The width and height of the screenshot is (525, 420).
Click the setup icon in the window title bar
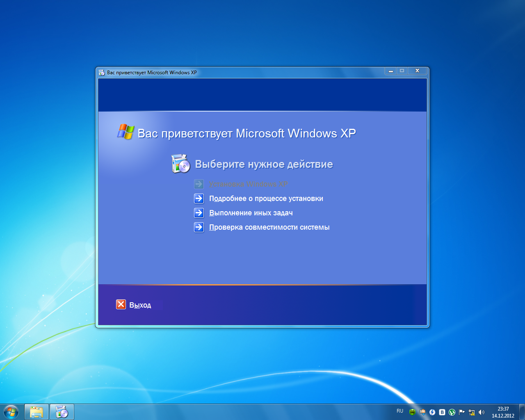pos(102,73)
